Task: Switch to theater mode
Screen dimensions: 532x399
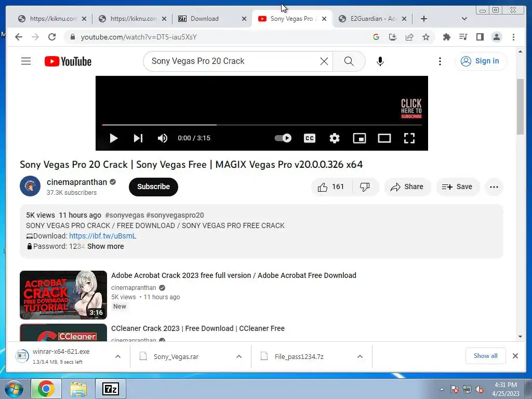Action: coord(384,138)
